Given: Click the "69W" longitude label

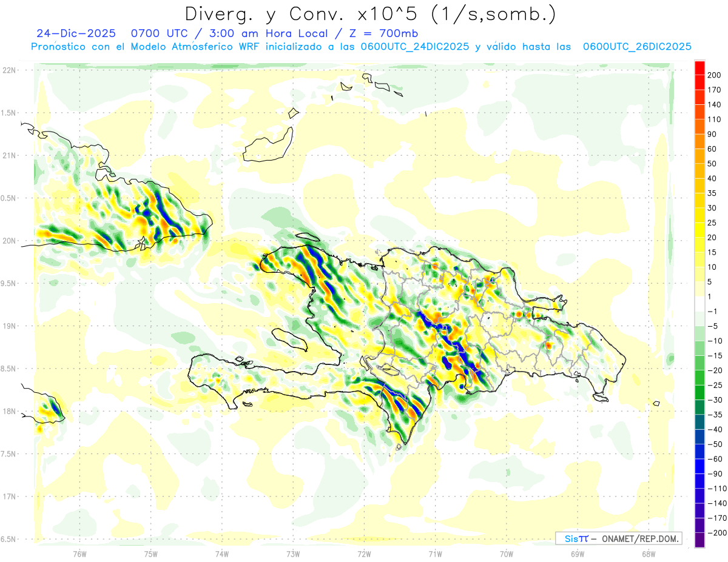Looking at the screenshot, I should (x=578, y=554).
